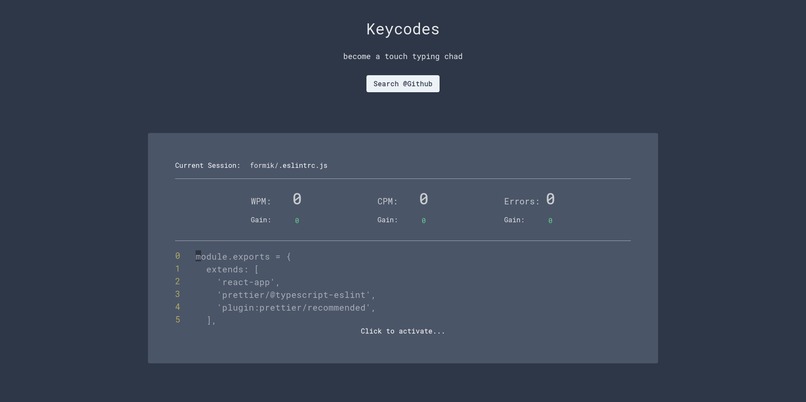This screenshot has width=806, height=402.
Task: Click the CPM label
Action: tap(387, 202)
